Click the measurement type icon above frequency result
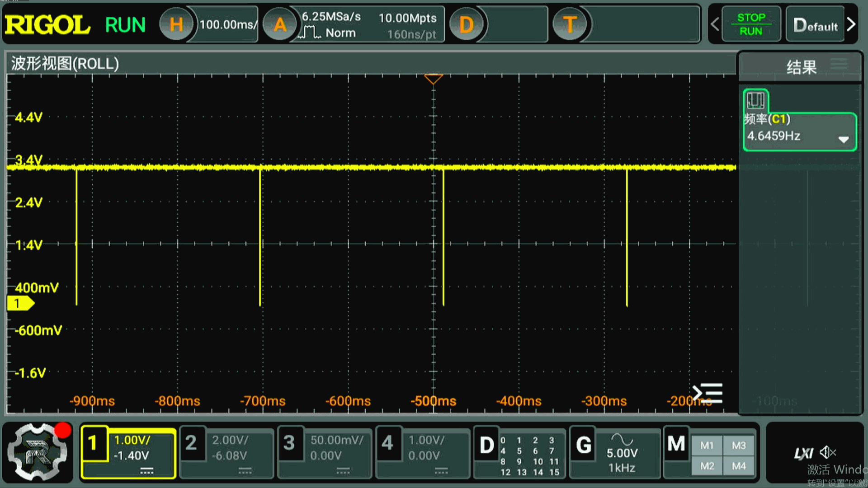 pyautogui.click(x=755, y=100)
